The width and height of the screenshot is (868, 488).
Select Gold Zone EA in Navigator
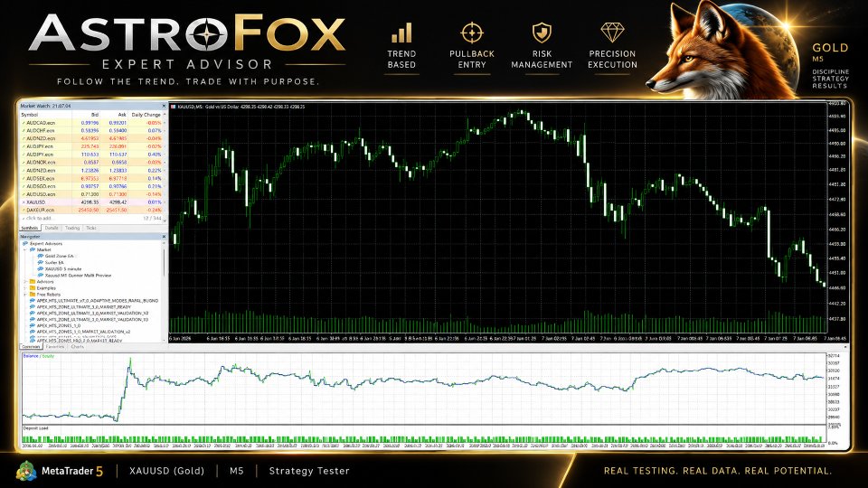60,256
